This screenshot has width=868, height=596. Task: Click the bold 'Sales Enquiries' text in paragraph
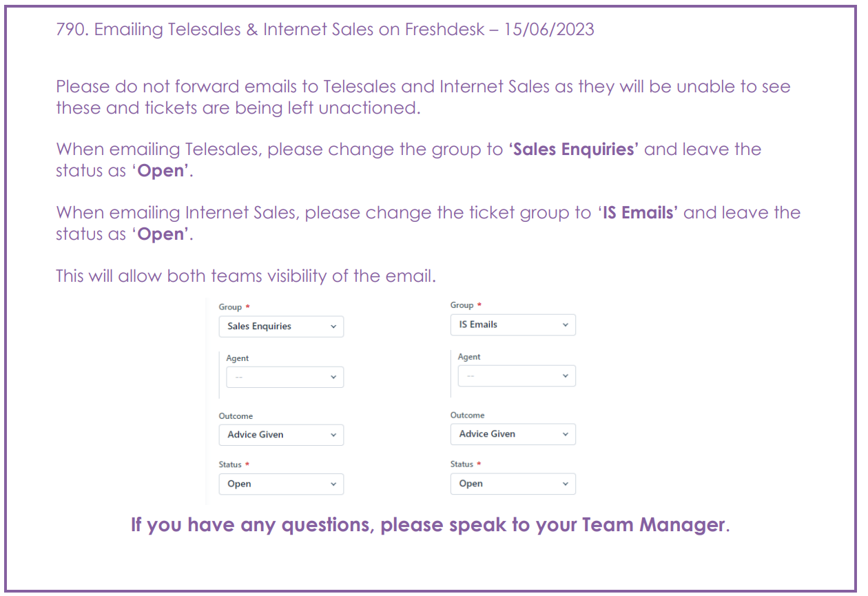[575, 150]
